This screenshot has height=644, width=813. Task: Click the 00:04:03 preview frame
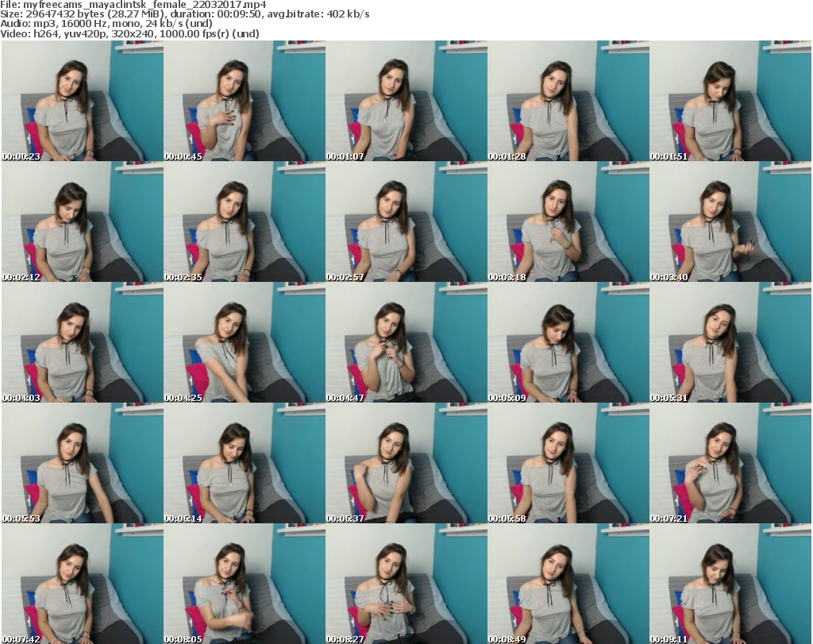(83, 343)
